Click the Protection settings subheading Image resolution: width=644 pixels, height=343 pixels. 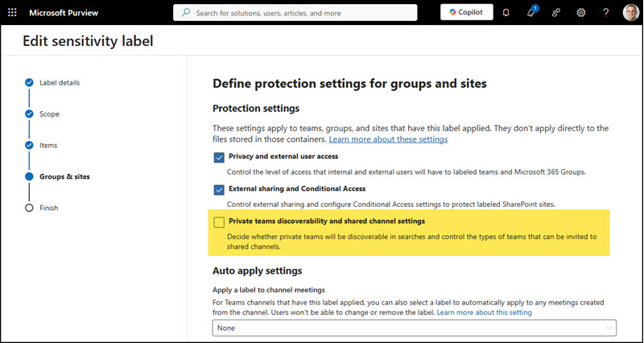tap(256, 109)
